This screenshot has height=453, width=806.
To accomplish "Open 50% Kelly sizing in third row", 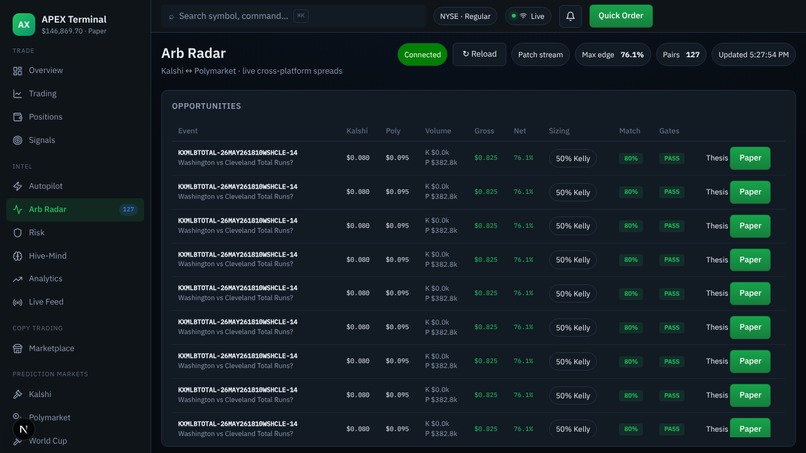I will click(573, 226).
